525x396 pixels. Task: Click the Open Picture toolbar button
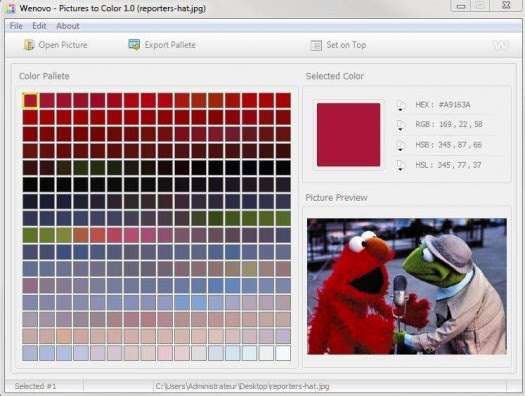(56, 45)
